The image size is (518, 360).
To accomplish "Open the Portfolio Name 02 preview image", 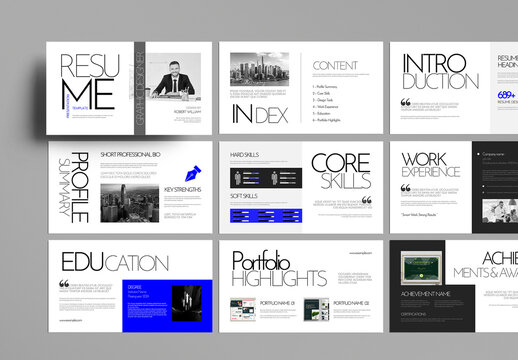I will pyautogui.click(x=316, y=310).
